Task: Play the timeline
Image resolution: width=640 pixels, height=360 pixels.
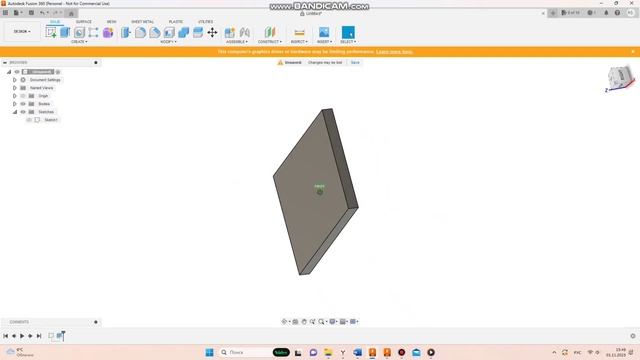Action: click(x=22, y=336)
